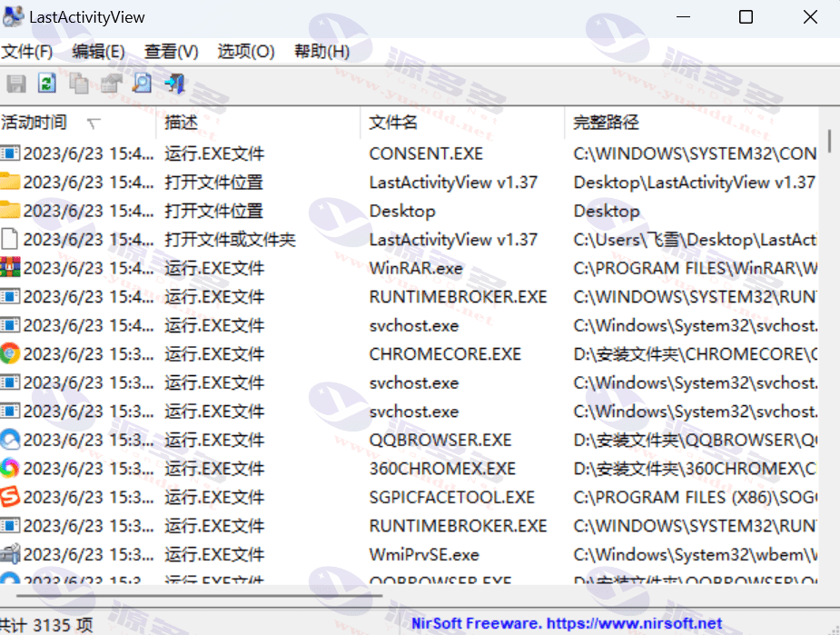This screenshot has width=840, height=635.
Task: Minimize the LastActivityView window
Action: pos(683,17)
